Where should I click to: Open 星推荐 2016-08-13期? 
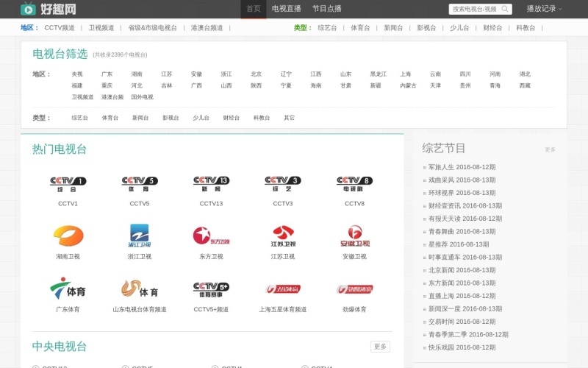pyautogui.click(x=459, y=244)
